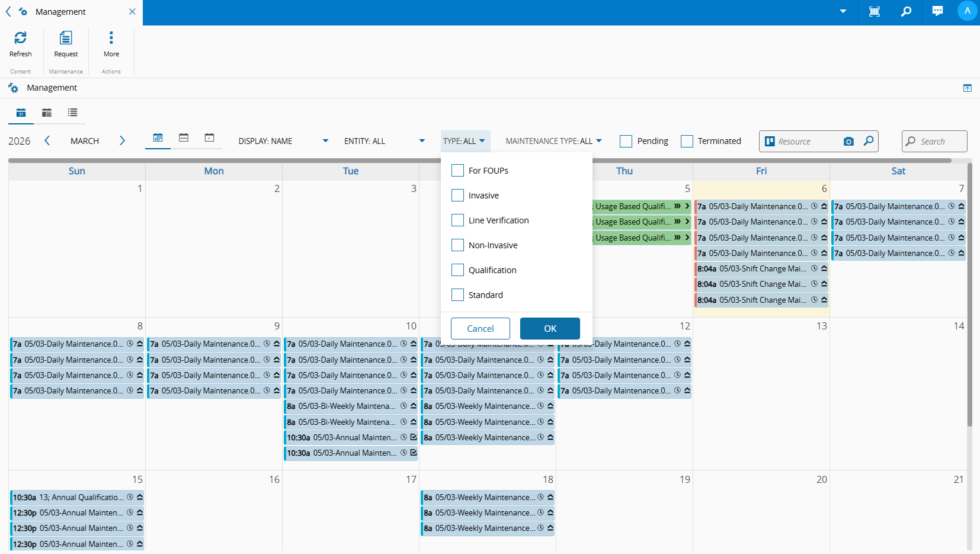980x554 pixels.
Task: Check the For FOUPs option
Action: pyautogui.click(x=457, y=171)
